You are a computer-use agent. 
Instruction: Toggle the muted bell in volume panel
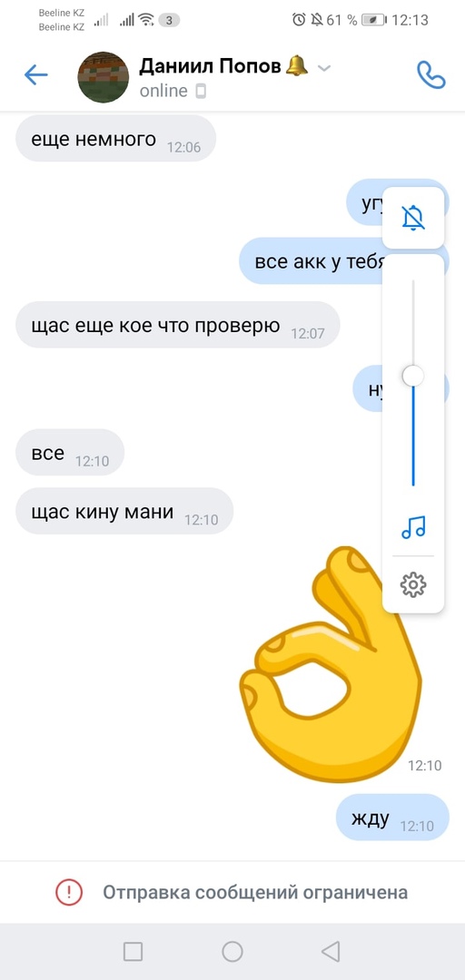[413, 218]
